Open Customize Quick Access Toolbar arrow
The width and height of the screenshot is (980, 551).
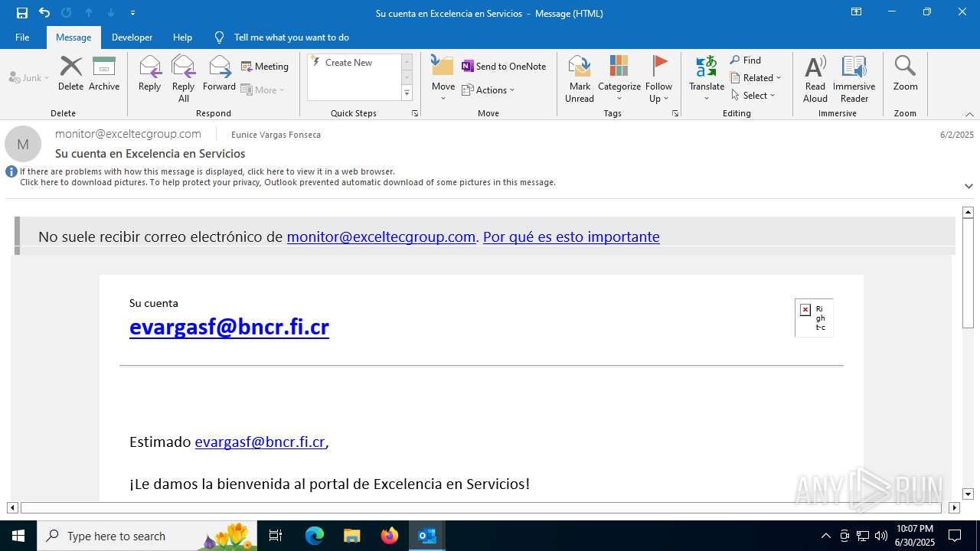coord(132,13)
